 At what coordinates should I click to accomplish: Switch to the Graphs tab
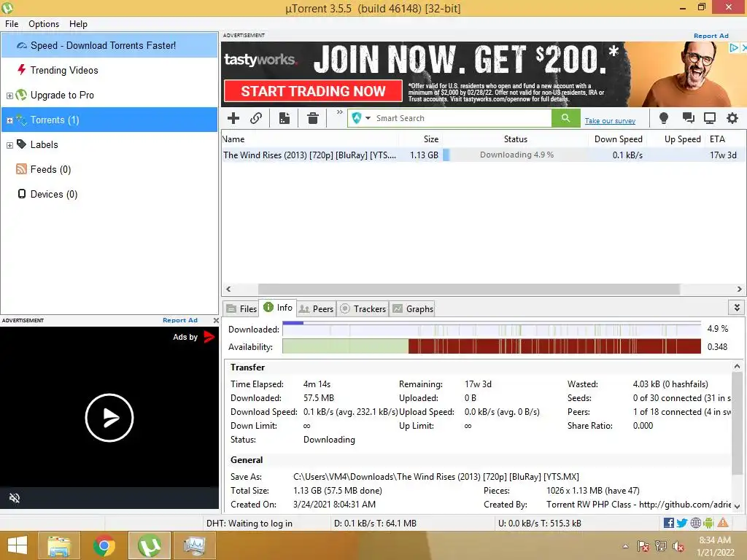pyautogui.click(x=413, y=309)
